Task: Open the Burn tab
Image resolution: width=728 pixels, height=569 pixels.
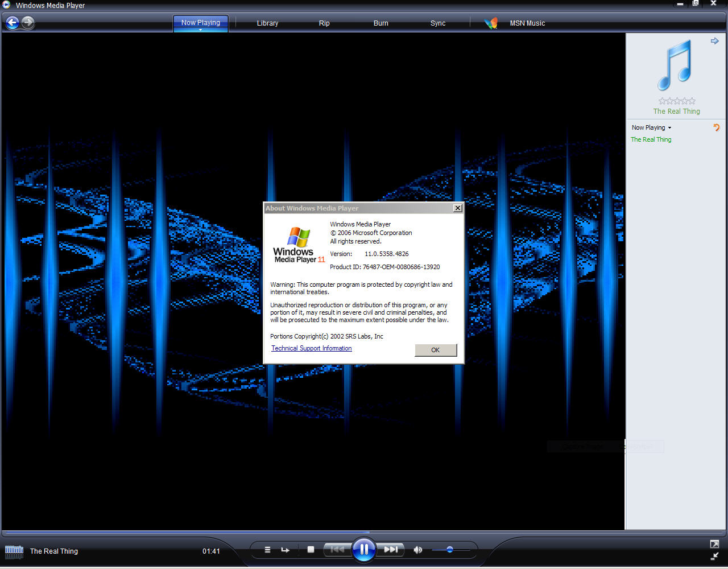Action: pos(381,23)
